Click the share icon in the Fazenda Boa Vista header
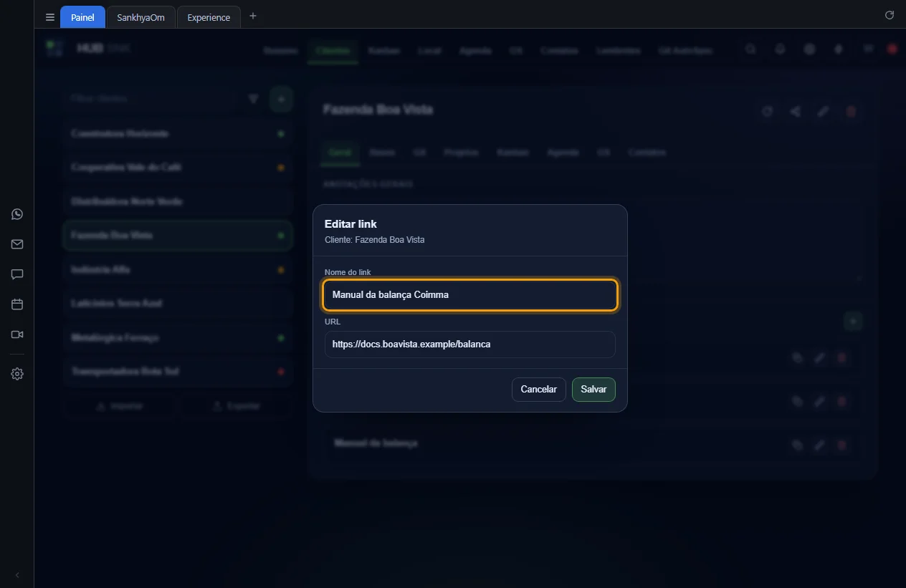 click(x=795, y=111)
